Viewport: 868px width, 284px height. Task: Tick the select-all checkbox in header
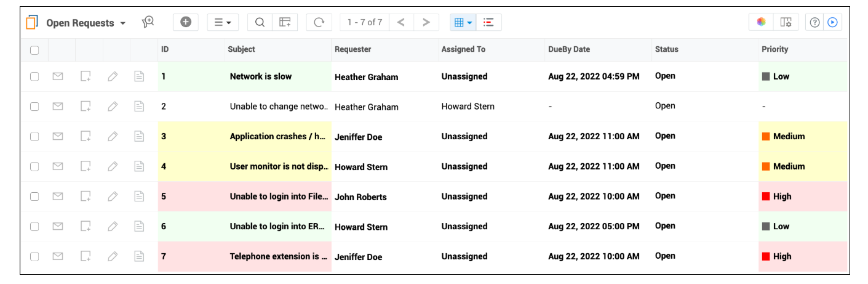[x=34, y=50]
